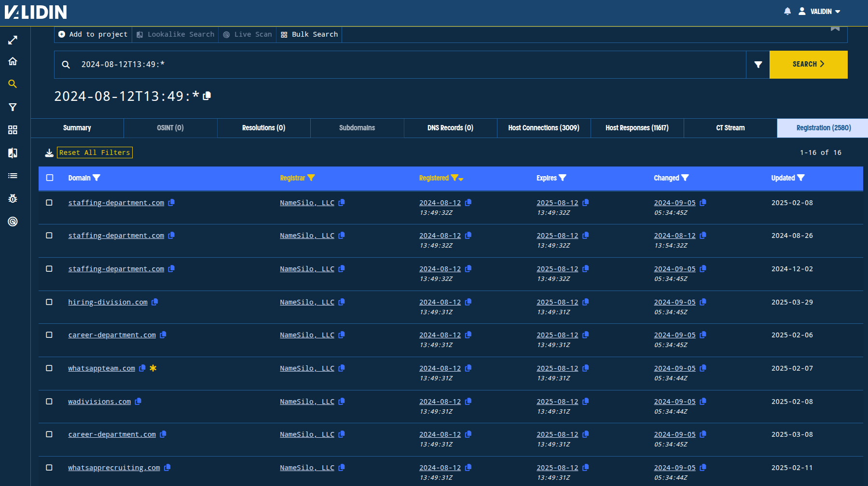The image size is (868, 486).
Task: Click the Validin logo
Action: pyautogui.click(x=36, y=12)
